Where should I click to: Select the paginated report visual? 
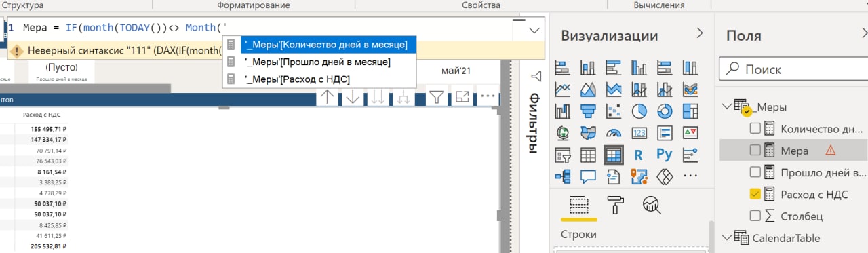(613, 176)
